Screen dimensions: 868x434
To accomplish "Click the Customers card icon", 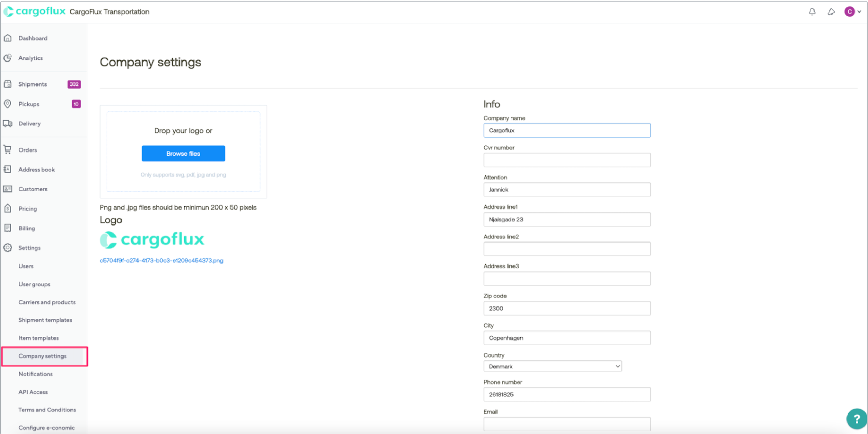I will point(8,189).
